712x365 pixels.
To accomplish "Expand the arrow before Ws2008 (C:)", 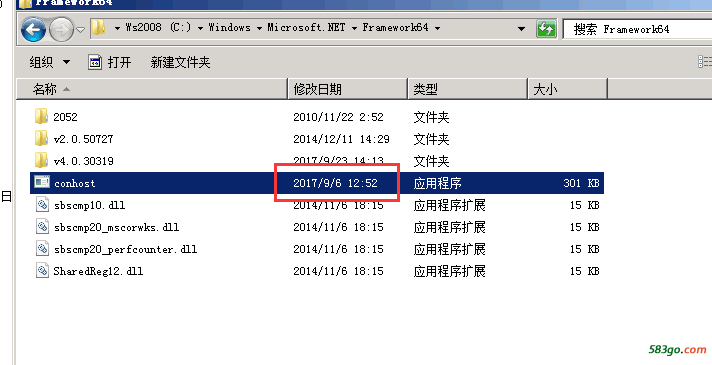I will 117,29.
